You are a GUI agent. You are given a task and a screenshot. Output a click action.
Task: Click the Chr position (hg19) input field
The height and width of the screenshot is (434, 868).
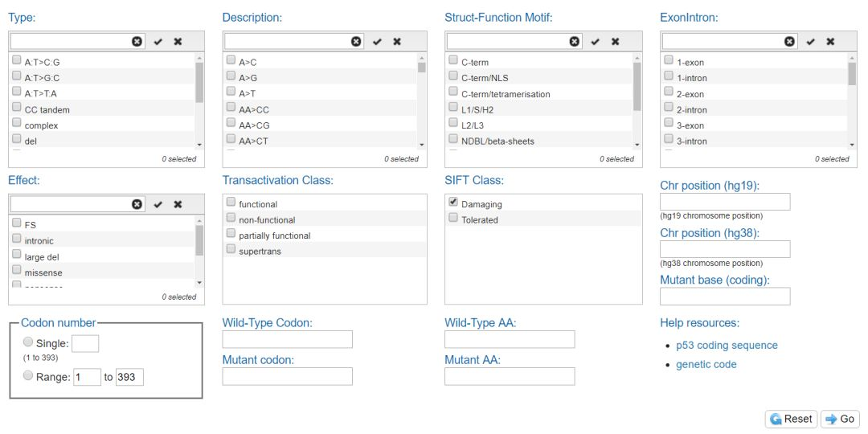click(x=725, y=202)
